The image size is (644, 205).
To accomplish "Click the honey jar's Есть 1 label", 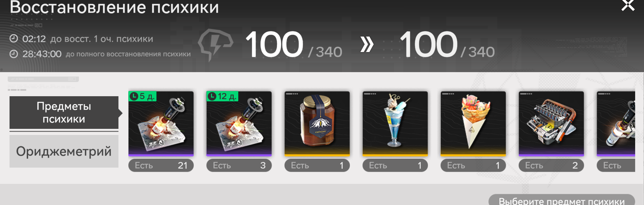I will point(317,166).
